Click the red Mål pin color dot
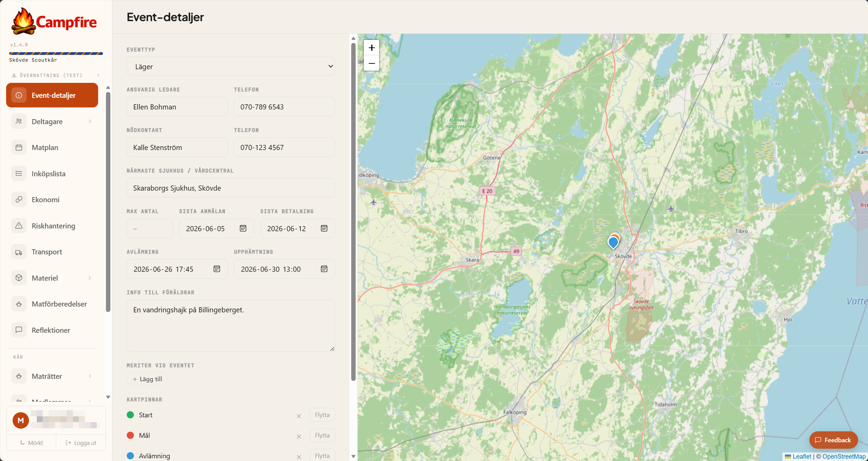Screen dimensions: 868x461 [130, 435]
